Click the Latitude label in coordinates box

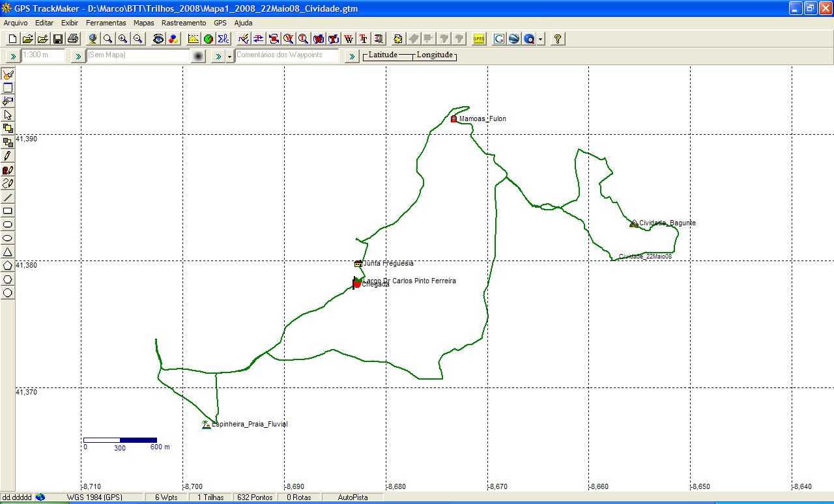point(383,55)
